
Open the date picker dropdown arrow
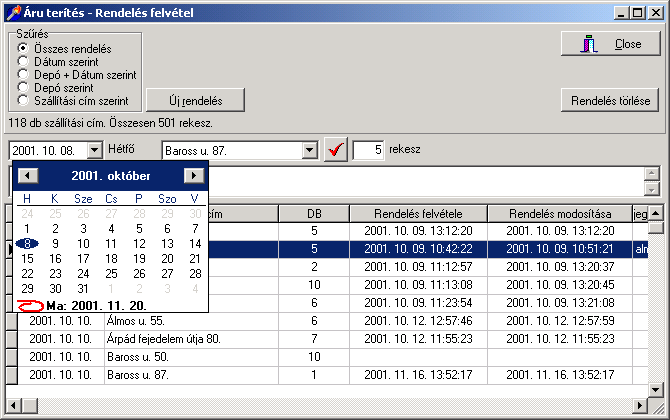pyautogui.click(x=95, y=150)
